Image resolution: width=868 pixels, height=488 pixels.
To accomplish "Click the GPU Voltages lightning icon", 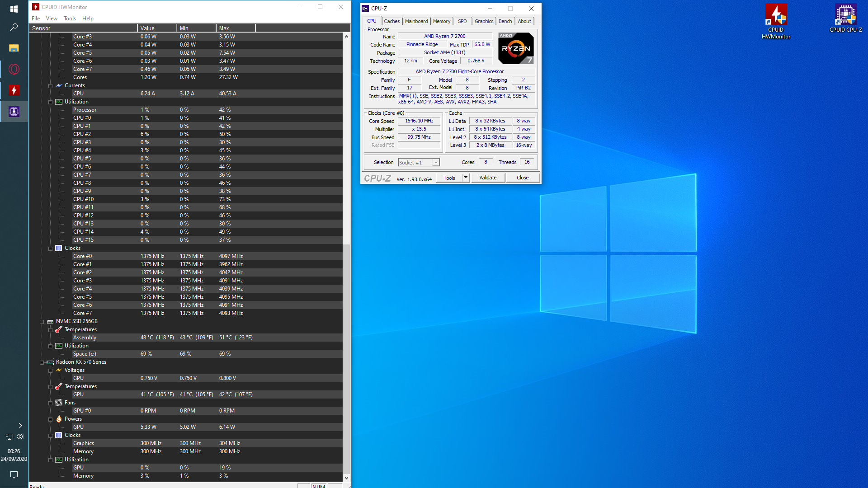I will click(59, 370).
